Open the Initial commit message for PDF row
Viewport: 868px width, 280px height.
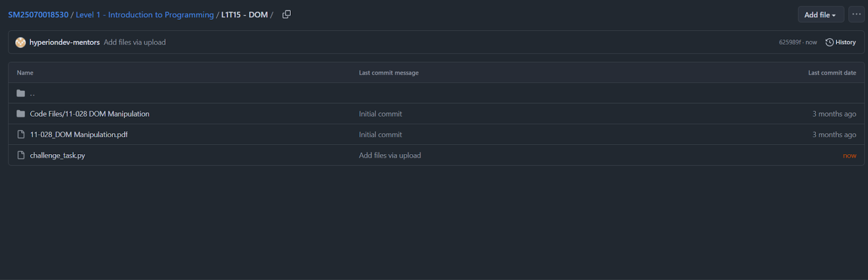point(380,135)
